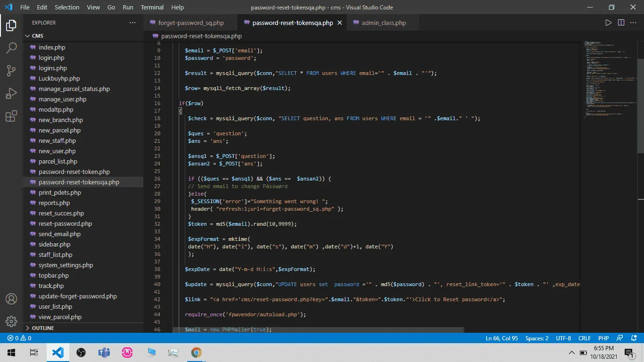
Task: Open the Run and Debug view
Action: 11,93
